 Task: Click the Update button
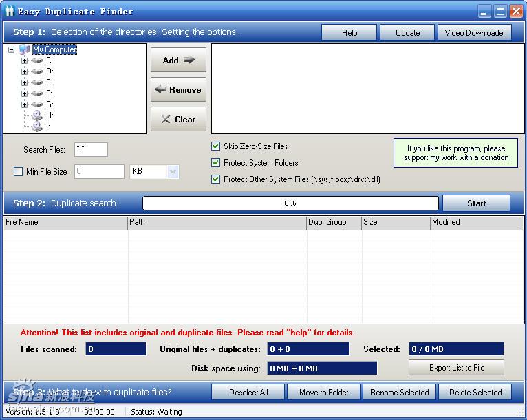point(407,32)
